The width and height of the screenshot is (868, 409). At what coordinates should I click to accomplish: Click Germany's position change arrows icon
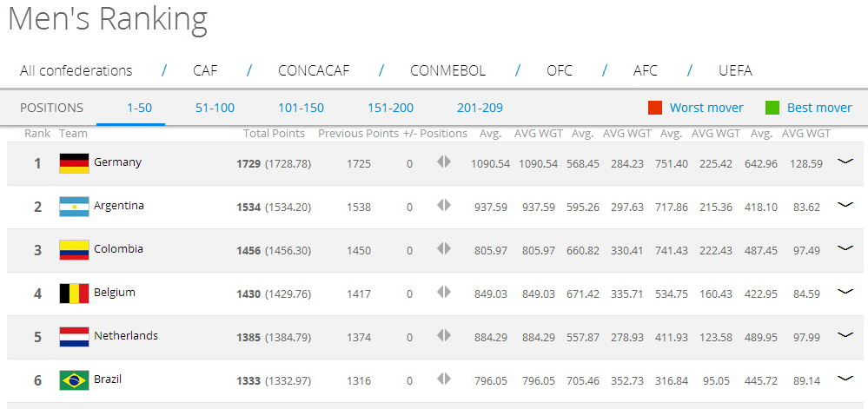[x=444, y=162]
